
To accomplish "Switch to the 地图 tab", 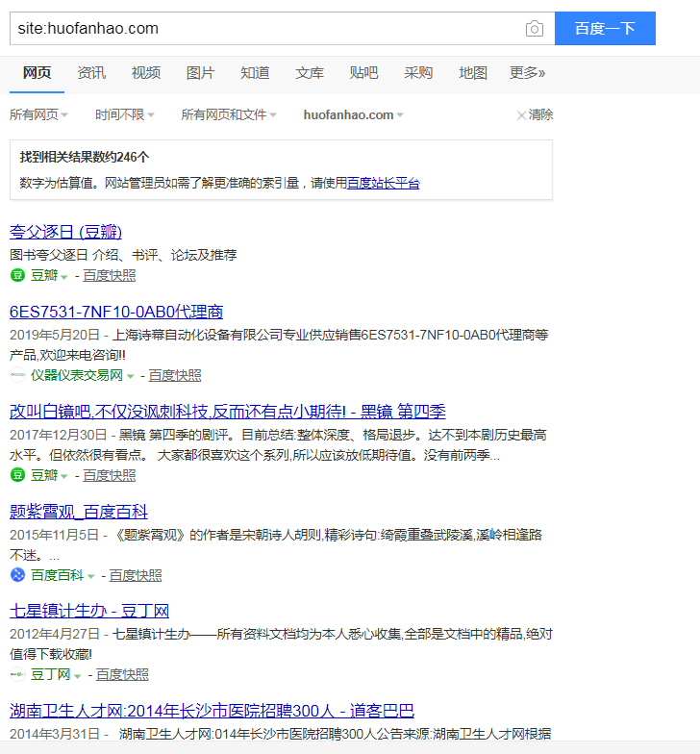I will tap(473, 73).
